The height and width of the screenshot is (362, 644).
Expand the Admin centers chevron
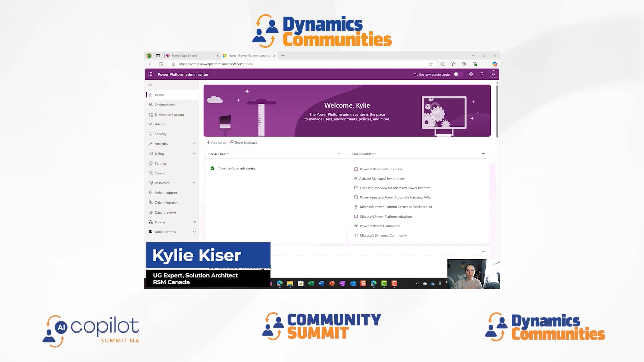click(x=194, y=232)
